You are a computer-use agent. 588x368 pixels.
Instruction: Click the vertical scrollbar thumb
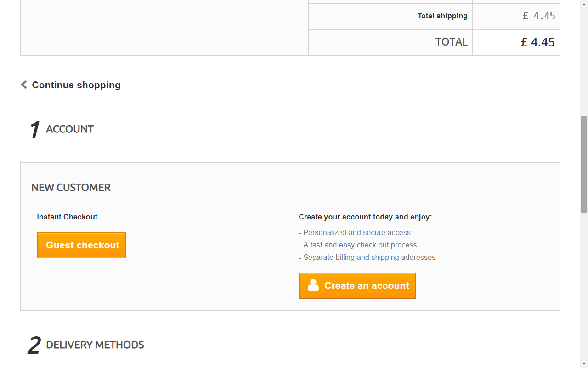(584, 165)
